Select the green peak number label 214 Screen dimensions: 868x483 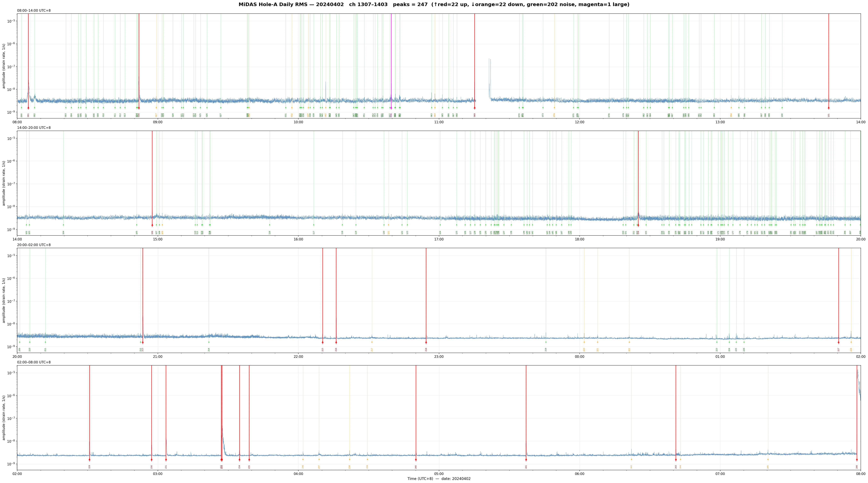tap(209, 349)
